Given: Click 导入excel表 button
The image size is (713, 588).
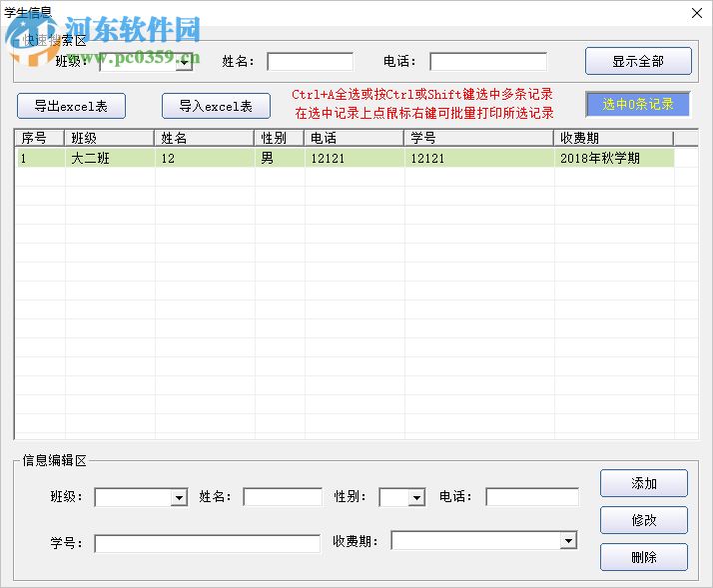Looking at the screenshot, I should (x=216, y=106).
